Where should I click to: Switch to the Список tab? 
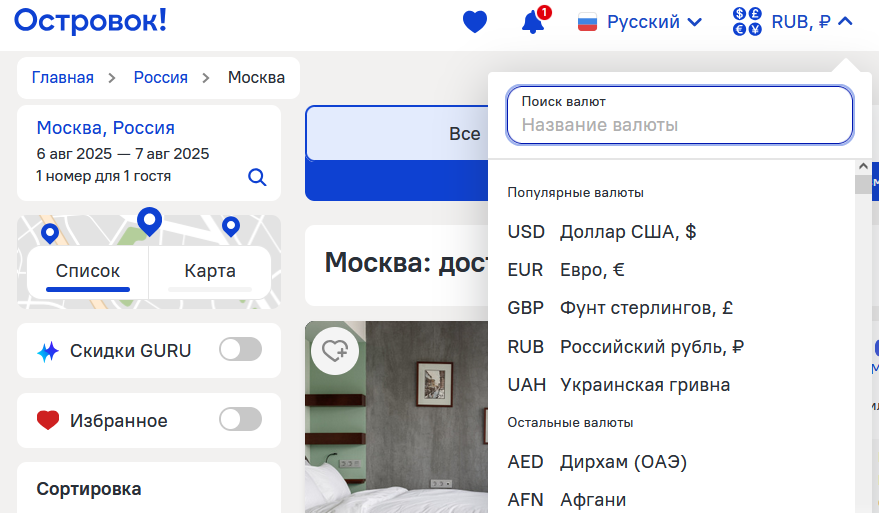coord(88,271)
